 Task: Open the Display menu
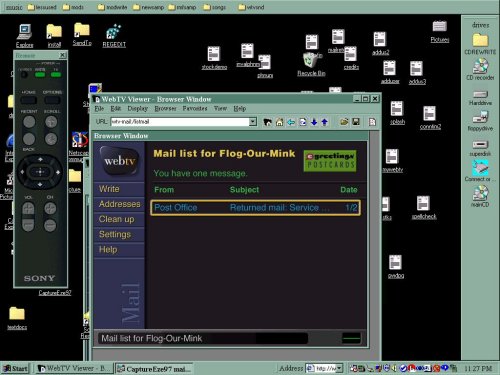point(137,108)
